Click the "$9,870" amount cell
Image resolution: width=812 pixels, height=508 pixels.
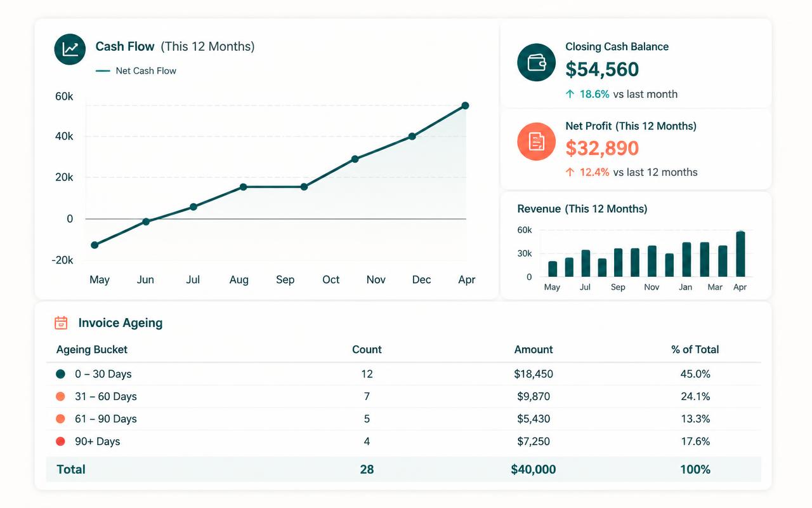tap(534, 396)
